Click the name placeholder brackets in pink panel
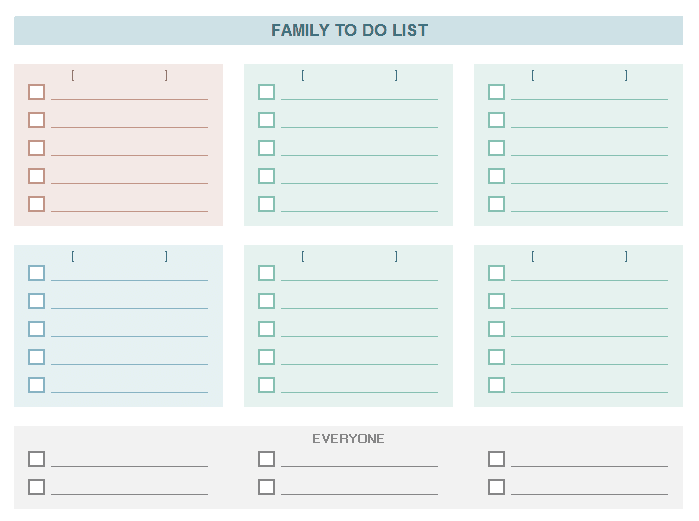This screenshot has width=699, height=521. pos(119,75)
